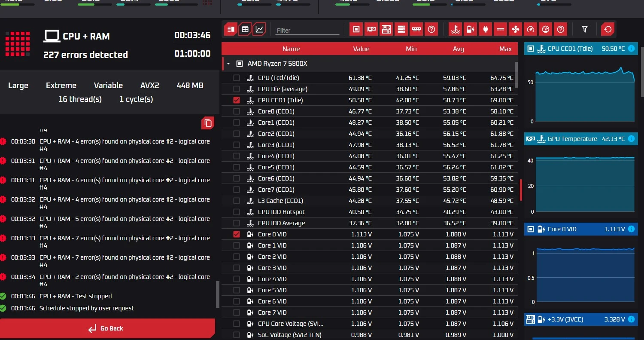Toggle the storage drives hardware filter
This screenshot has width=644, height=340.
coord(401,29)
